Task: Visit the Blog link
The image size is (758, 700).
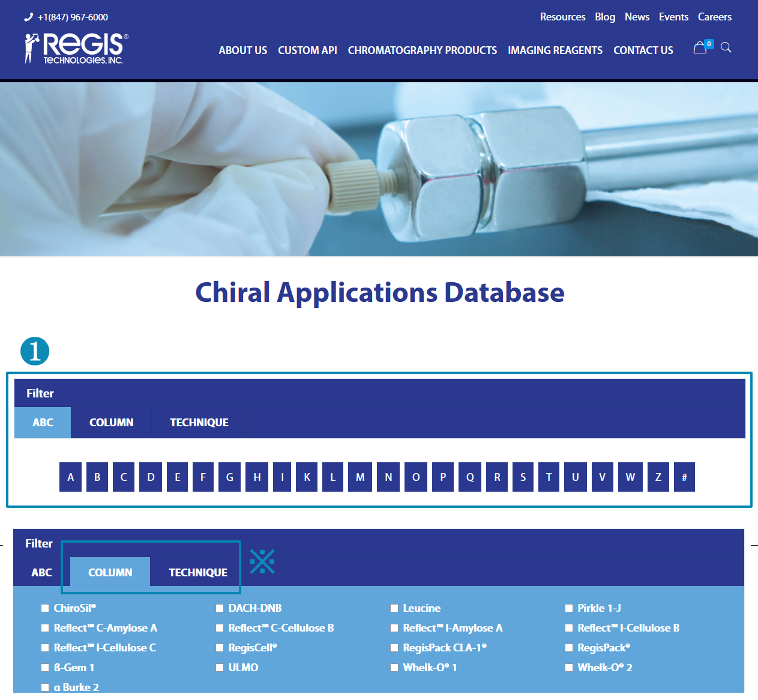Action: point(605,17)
